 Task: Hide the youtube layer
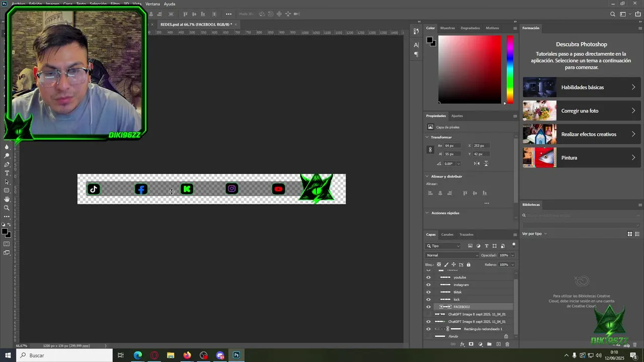tap(429, 277)
